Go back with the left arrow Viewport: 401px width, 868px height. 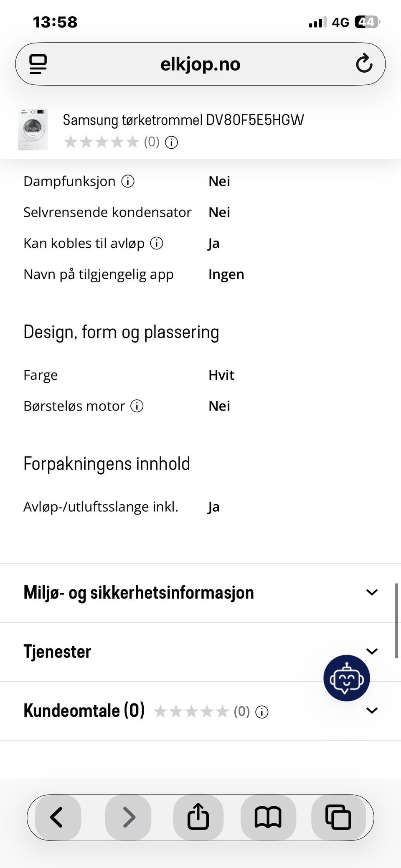click(57, 817)
